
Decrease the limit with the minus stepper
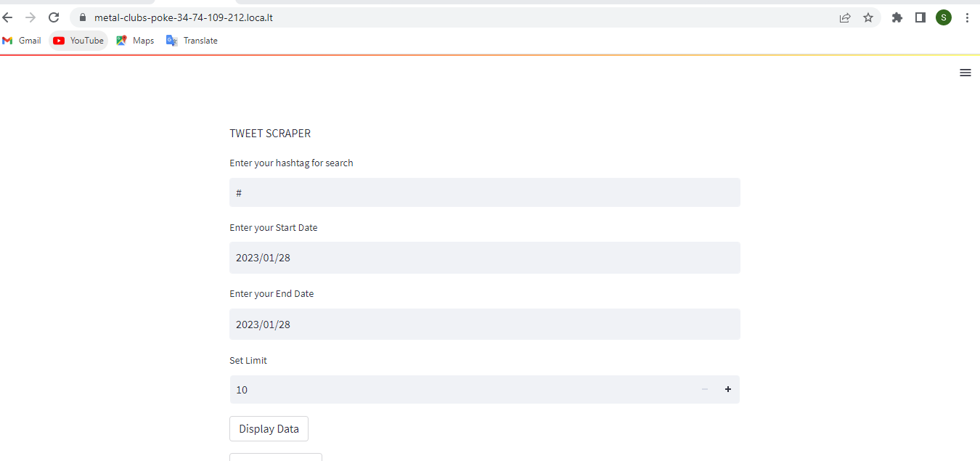click(703, 389)
